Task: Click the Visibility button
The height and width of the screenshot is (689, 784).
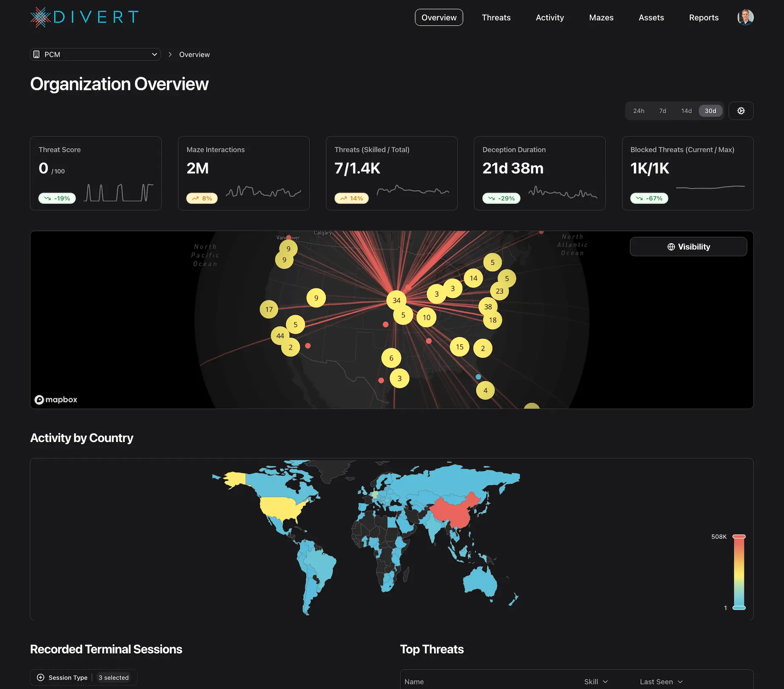Action: (x=688, y=246)
